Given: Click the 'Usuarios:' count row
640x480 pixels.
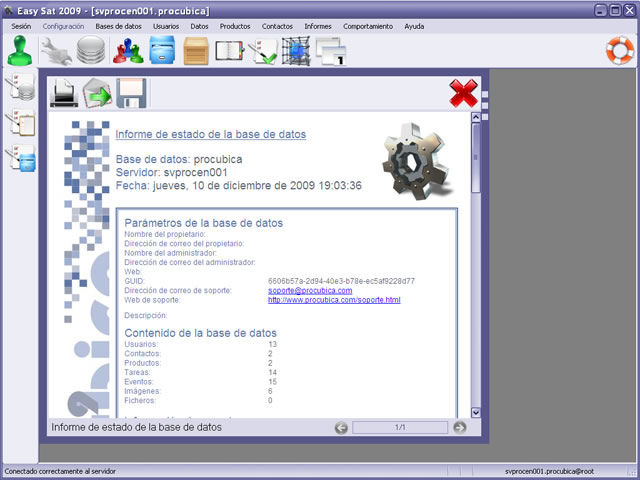Looking at the screenshot, I should coord(200,344).
